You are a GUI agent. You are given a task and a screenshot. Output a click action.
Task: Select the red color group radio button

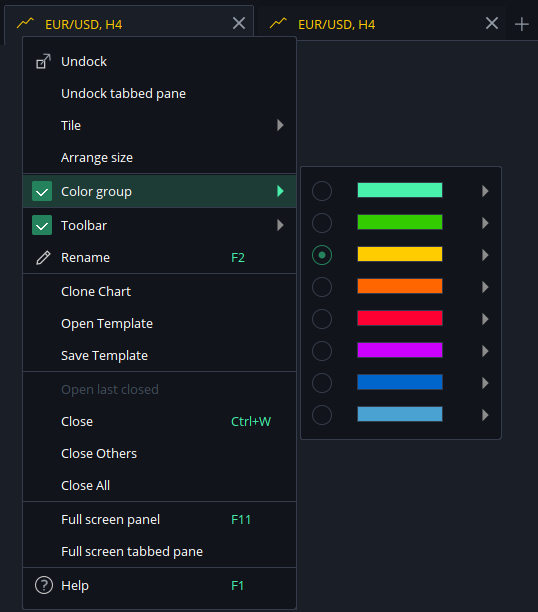click(322, 319)
